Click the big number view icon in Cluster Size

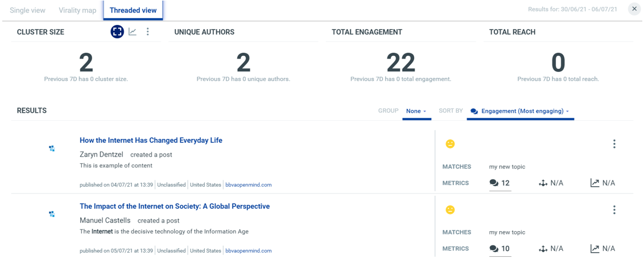pyautogui.click(x=117, y=32)
